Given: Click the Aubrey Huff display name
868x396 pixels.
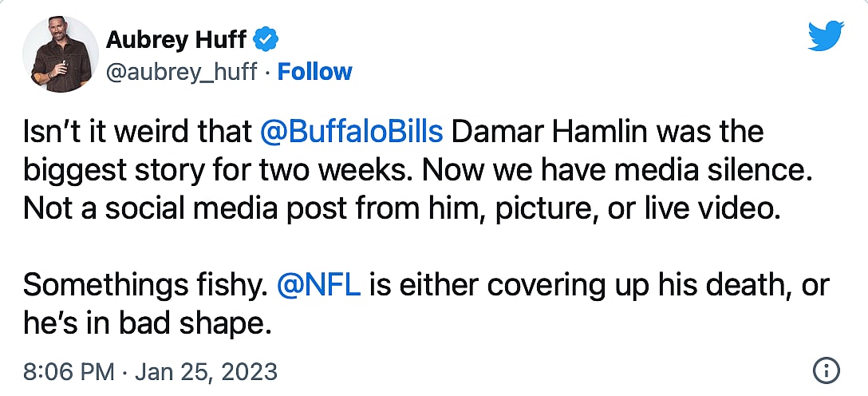Looking at the screenshot, I should tap(176, 38).
